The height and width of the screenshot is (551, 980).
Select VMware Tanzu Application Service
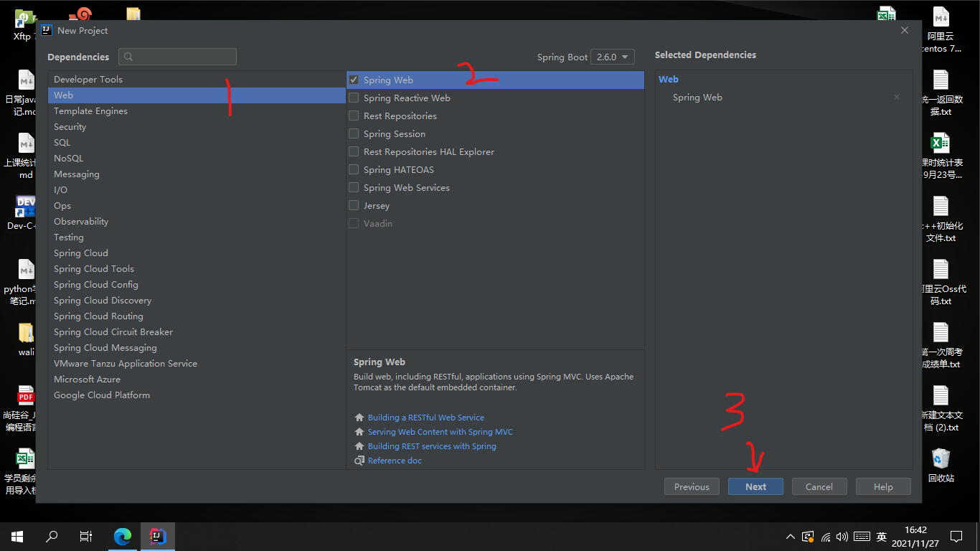[197, 363]
